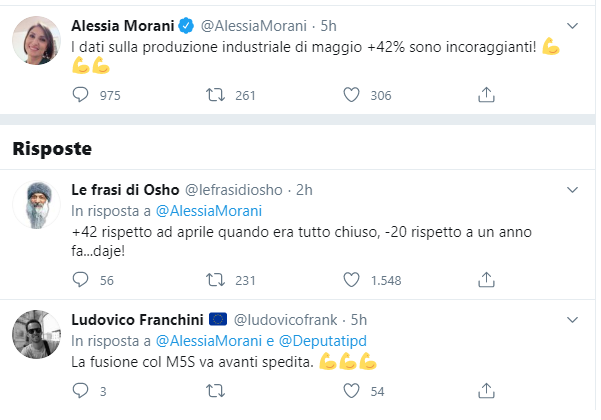Share Alessia Morani's tweet
The image size is (601, 420).
486,95
